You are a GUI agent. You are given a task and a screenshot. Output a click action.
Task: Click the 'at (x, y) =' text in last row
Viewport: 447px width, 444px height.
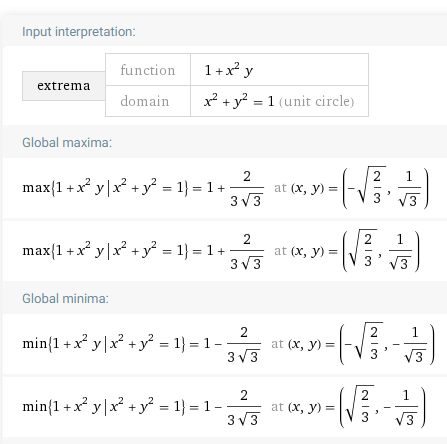[303, 407]
